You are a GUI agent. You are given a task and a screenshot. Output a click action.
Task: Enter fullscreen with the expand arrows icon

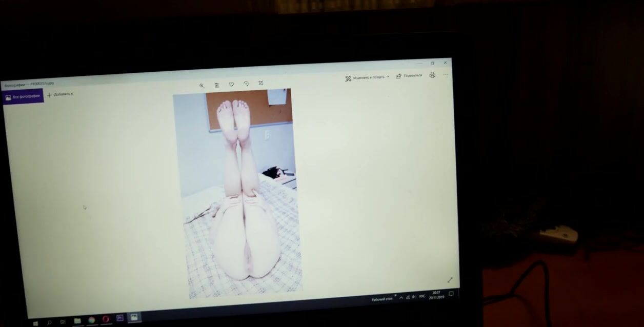click(x=450, y=280)
